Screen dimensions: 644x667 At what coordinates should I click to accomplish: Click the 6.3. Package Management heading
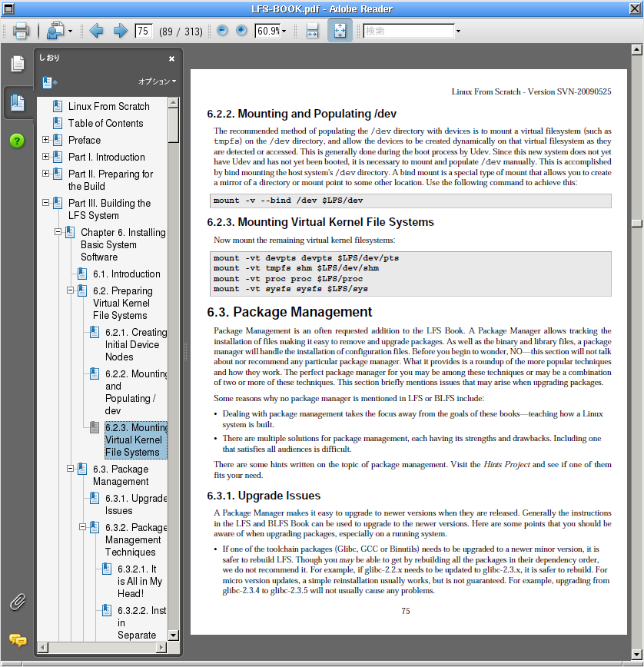[x=289, y=312]
